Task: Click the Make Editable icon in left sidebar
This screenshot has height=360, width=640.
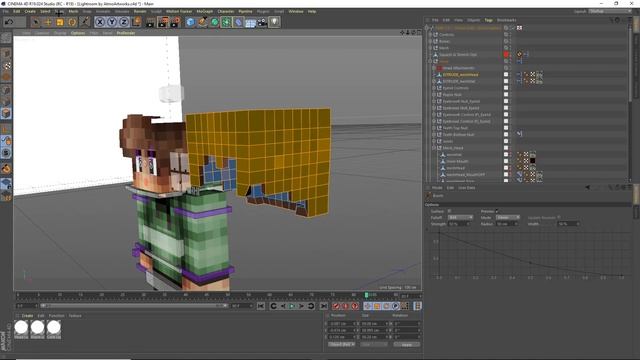Action: pos(6,38)
